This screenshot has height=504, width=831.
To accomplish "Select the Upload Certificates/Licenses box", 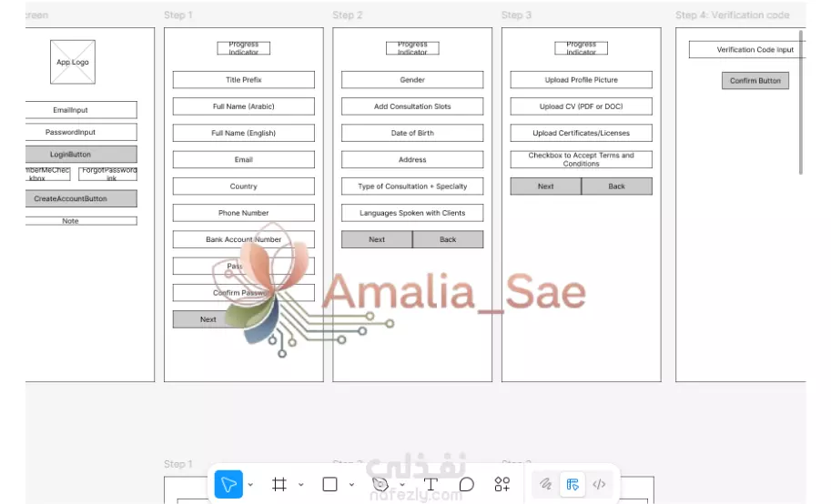I will pyautogui.click(x=581, y=133).
